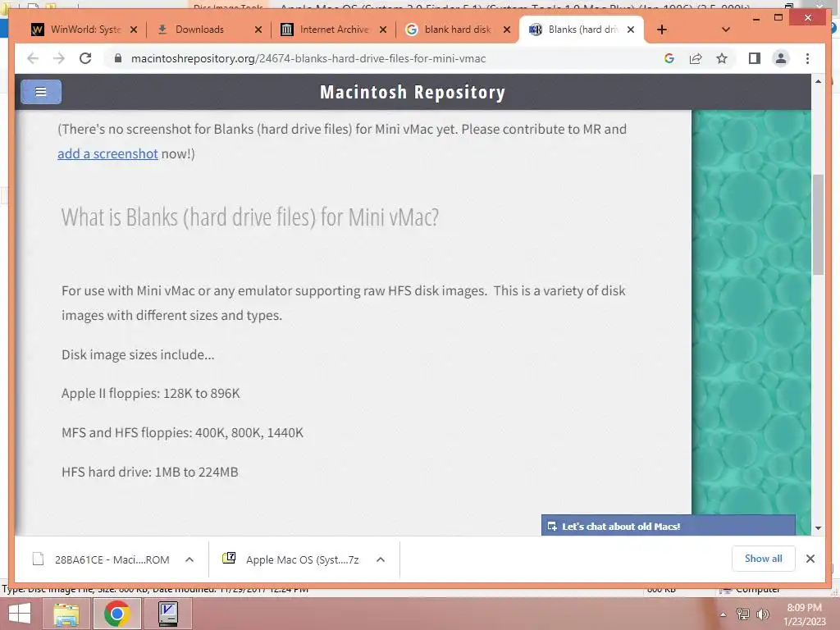Open File Explorer from taskbar
840x630 pixels.
click(66, 614)
